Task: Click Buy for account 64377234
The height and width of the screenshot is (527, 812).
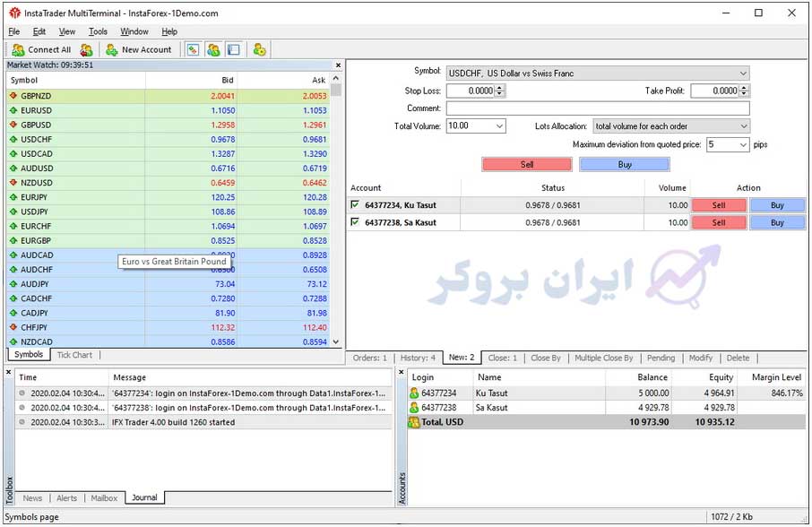Action: pos(777,205)
